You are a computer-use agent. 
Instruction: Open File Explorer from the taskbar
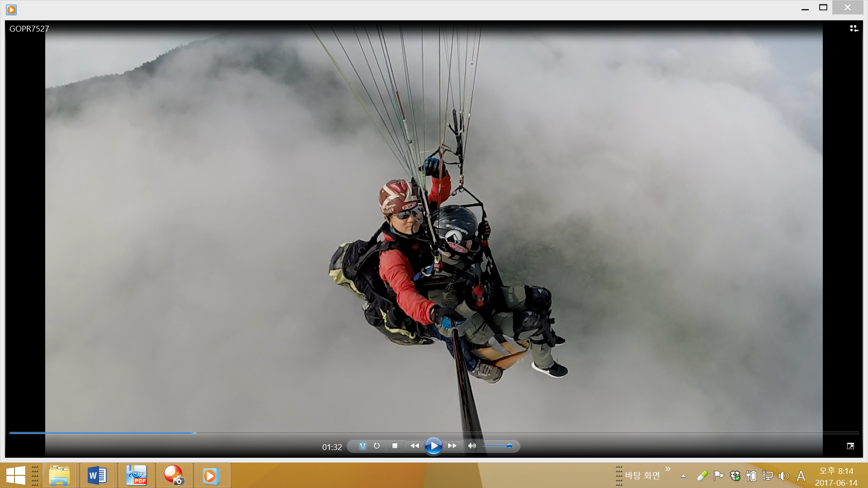click(59, 475)
